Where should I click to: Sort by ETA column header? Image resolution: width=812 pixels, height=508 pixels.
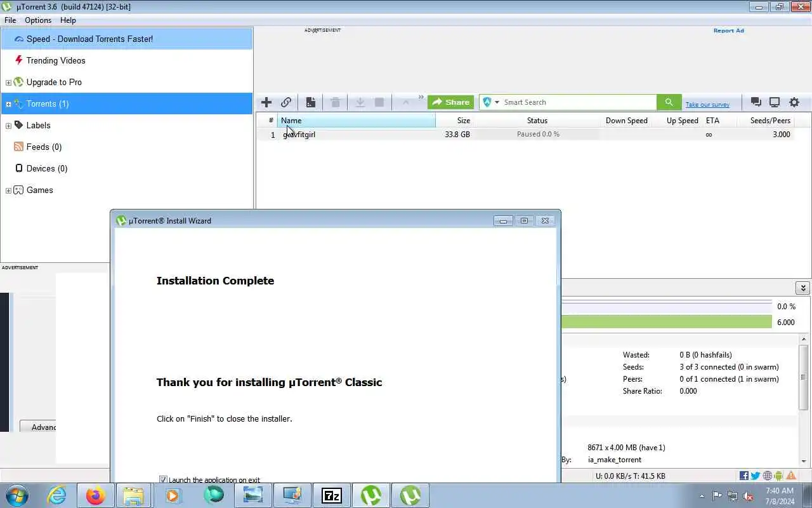tap(719, 121)
